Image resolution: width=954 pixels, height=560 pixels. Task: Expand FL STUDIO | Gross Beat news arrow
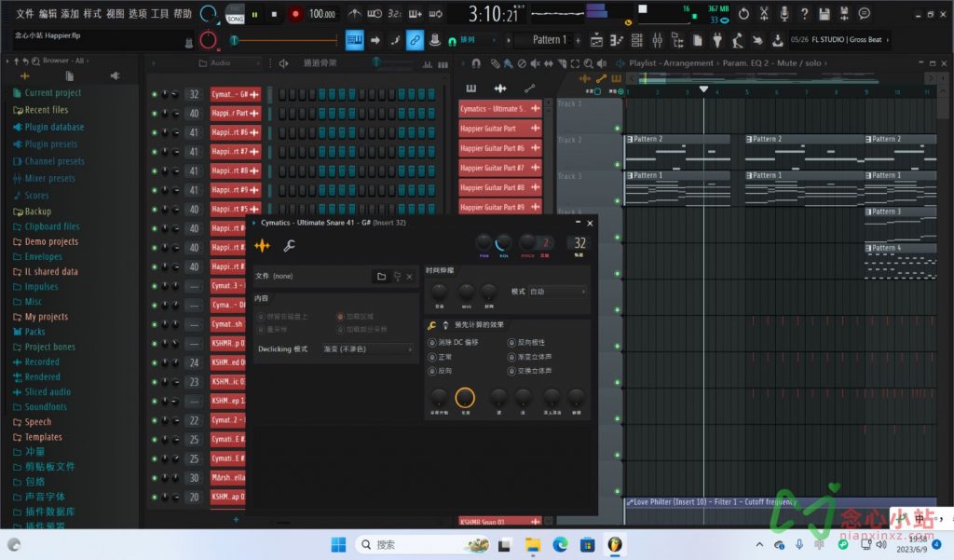[888, 39]
